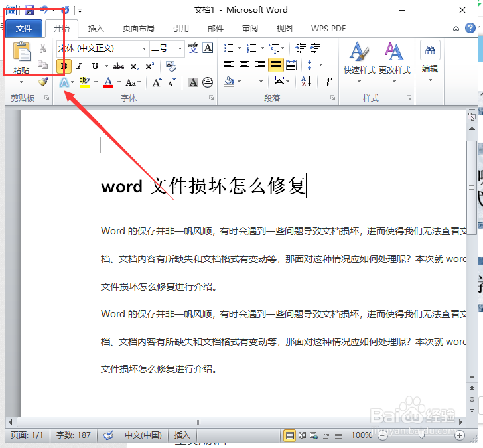
Task: Switch to Print Layout view
Action: pyautogui.click(x=289, y=435)
